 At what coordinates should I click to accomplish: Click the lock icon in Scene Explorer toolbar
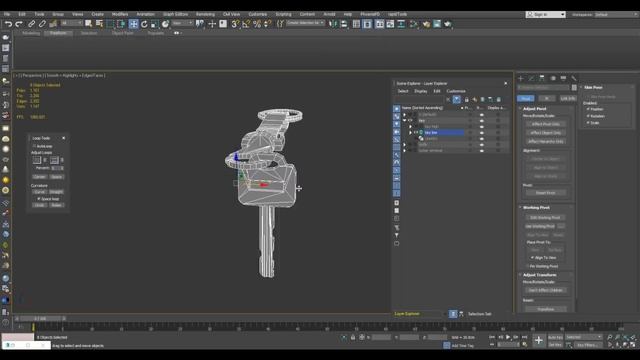[467, 99]
